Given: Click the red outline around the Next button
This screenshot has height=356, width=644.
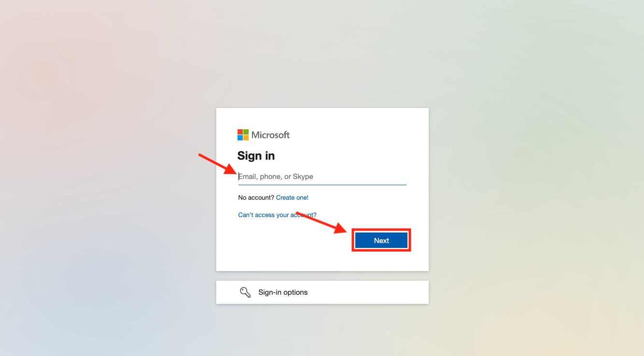Looking at the screenshot, I should click(381, 230).
